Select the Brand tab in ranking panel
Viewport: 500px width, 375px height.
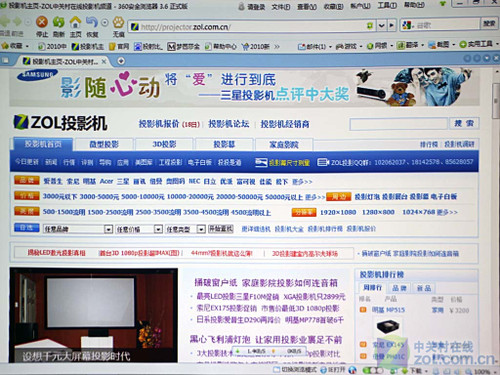399,288
